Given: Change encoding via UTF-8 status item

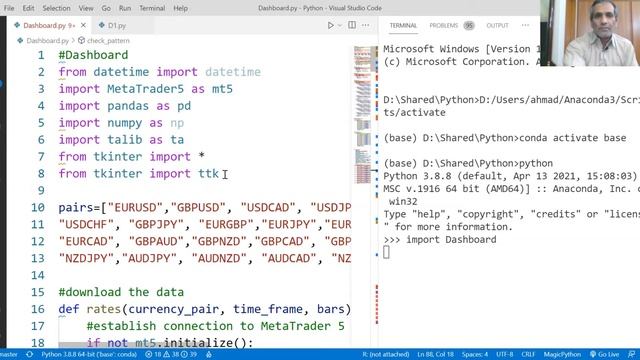Looking at the screenshot, I should click(x=504, y=354).
